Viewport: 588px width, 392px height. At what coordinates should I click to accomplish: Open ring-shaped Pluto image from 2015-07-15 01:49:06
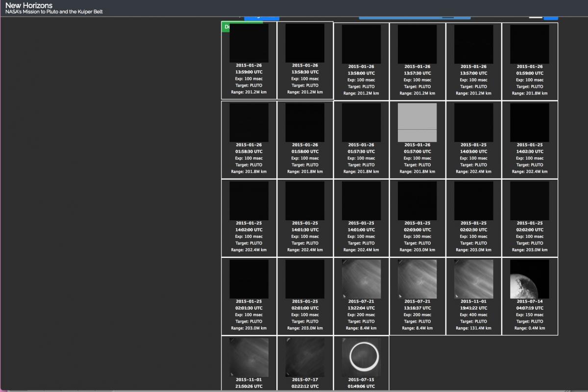(x=361, y=357)
